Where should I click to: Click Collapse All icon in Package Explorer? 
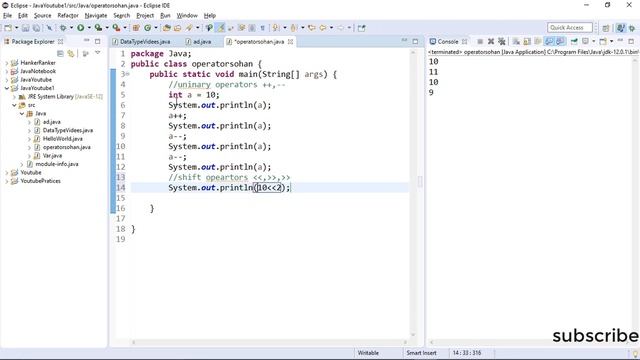coord(60,53)
